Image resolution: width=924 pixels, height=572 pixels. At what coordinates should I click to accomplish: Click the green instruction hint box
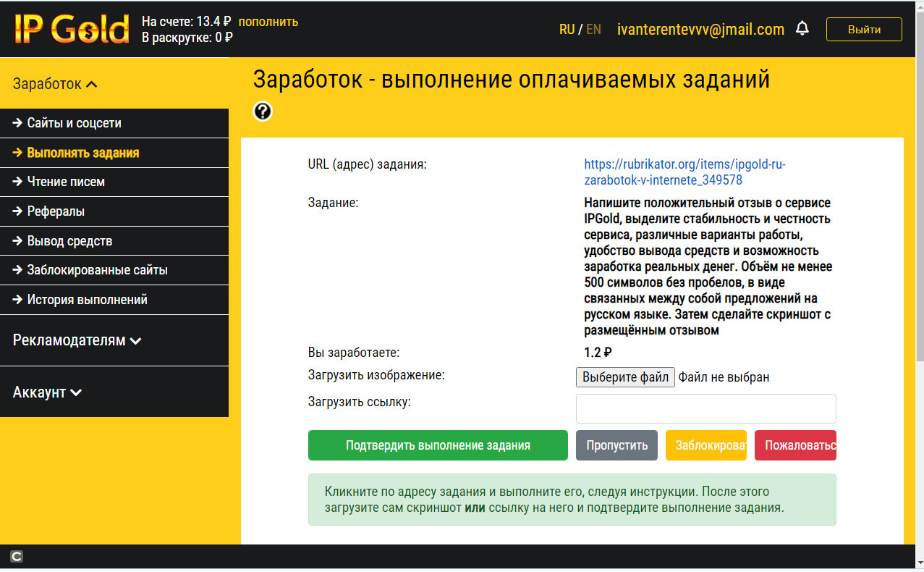(x=572, y=500)
